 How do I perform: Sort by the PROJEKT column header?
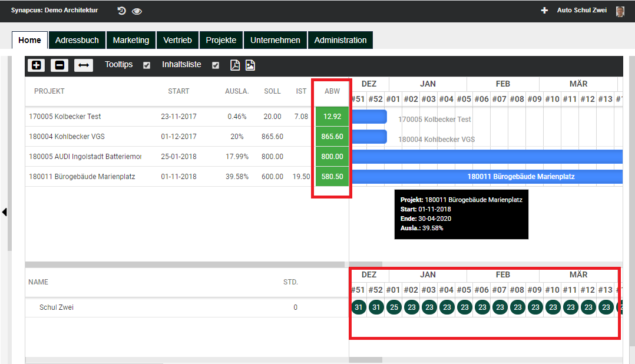coord(49,91)
